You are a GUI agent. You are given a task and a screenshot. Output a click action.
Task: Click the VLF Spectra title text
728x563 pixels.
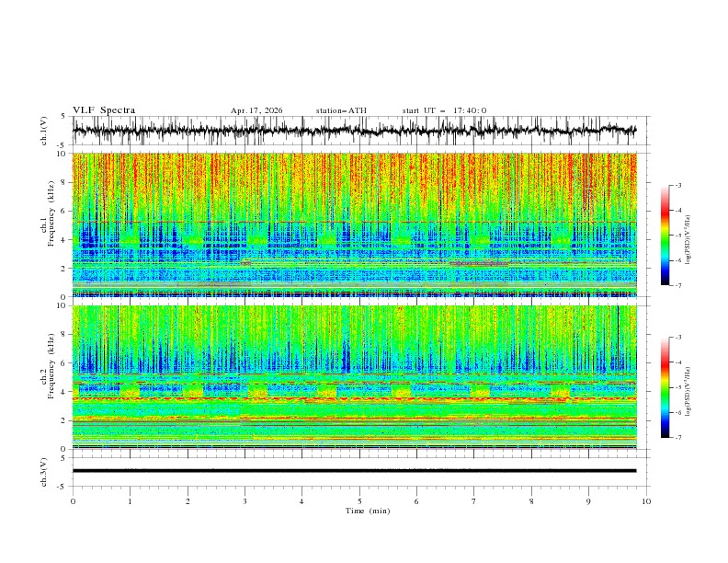pyautogui.click(x=104, y=110)
